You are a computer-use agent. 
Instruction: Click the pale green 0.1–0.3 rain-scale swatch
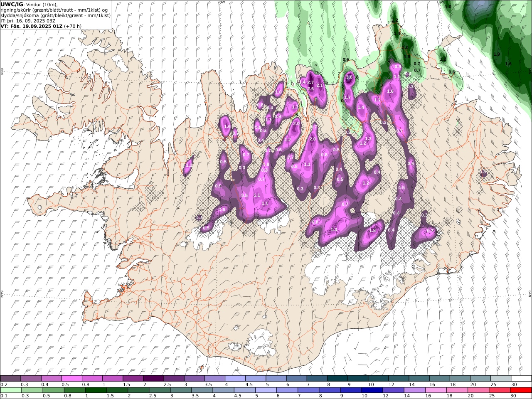click(x=11, y=390)
